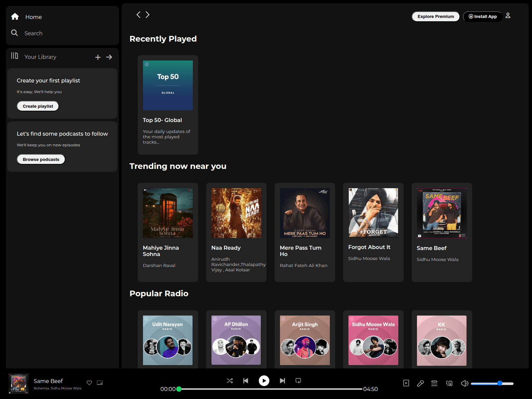Click the Popular Radio heading
532x399 pixels.
coord(159,294)
